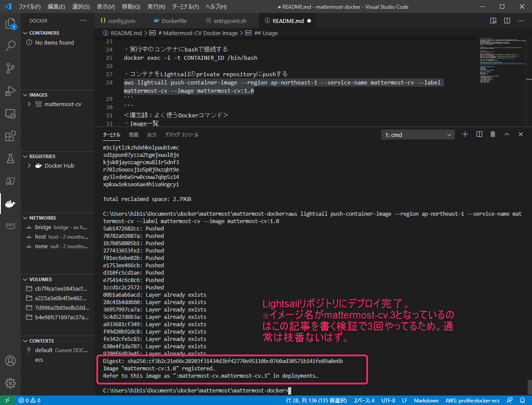This screenshot has width=532, height=405.
Task: Select the default Docker context
Action: click(x=58, y=350)
